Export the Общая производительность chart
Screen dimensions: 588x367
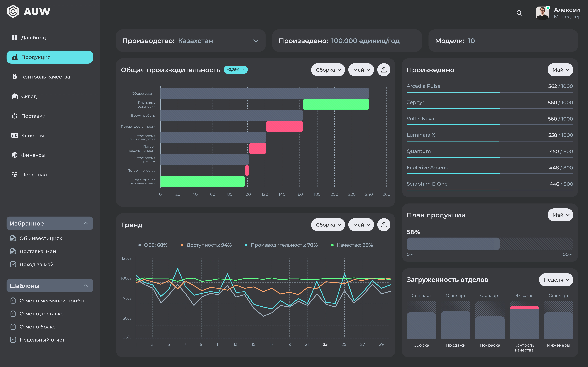pyautogui.click(x=384, y=70)
